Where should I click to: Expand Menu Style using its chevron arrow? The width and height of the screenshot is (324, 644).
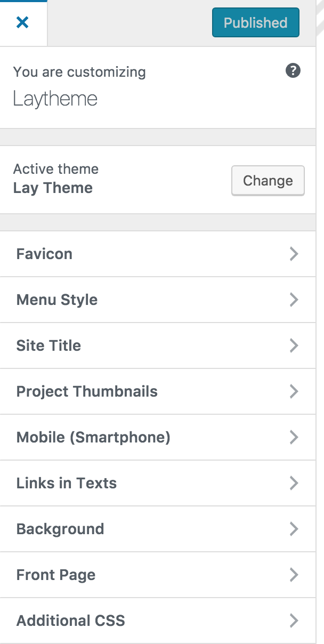coord(294,300)
